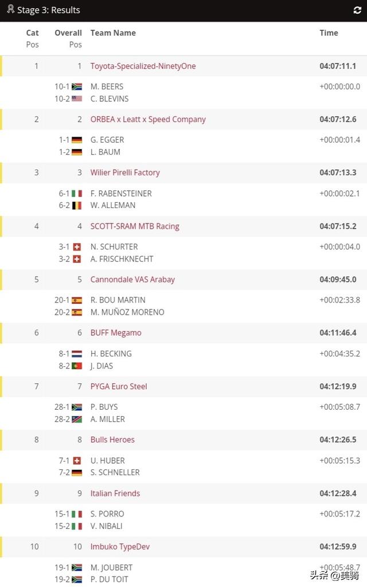This screenshot has height=588, width=367.
Task: Click South African flag next to M. BEERS
Action: pyautogui.click(x=77, y=87)
